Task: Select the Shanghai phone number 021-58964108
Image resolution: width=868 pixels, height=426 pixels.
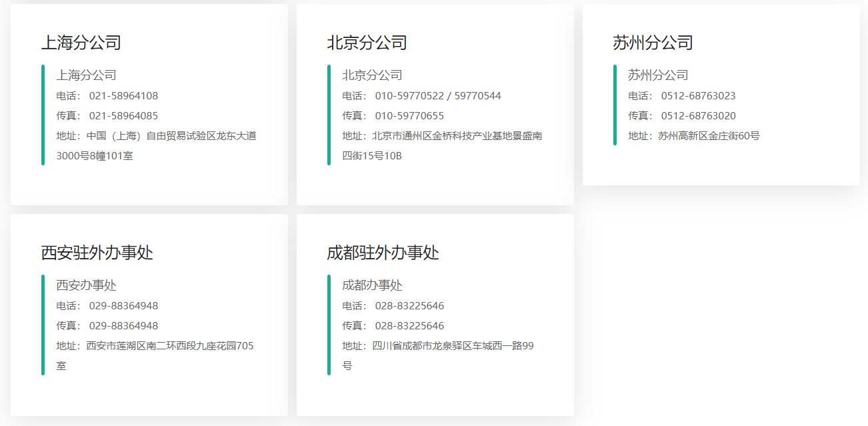Action: pos(123,96)
